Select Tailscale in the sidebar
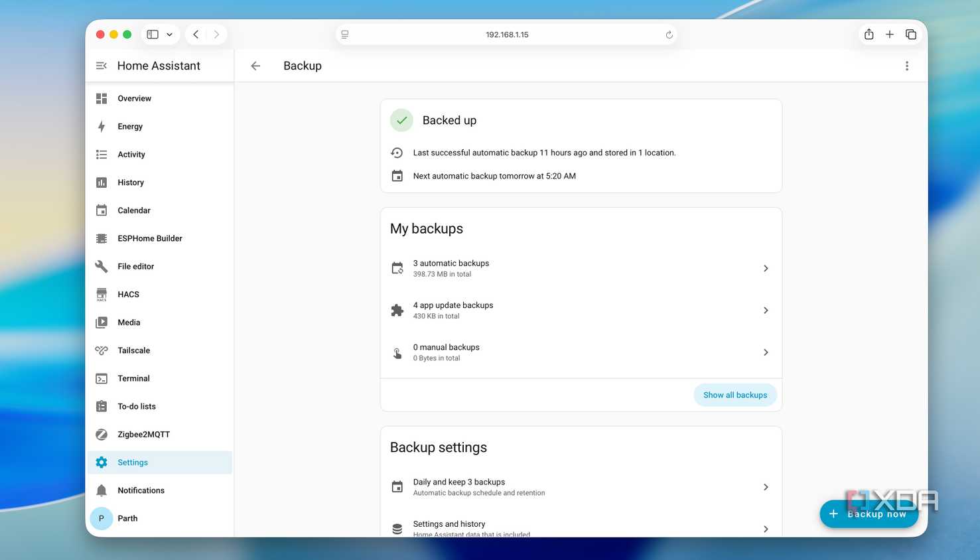980x560 pixels. [x=160, y=350]
